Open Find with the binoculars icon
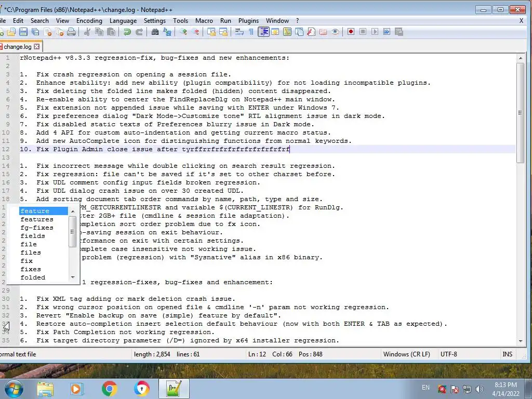The height and width of the screenshot is (399, 532). [155, 32]
